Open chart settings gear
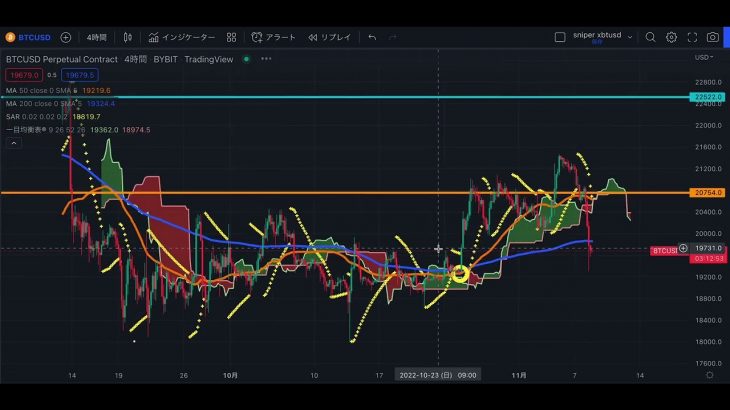 [671, 37]
